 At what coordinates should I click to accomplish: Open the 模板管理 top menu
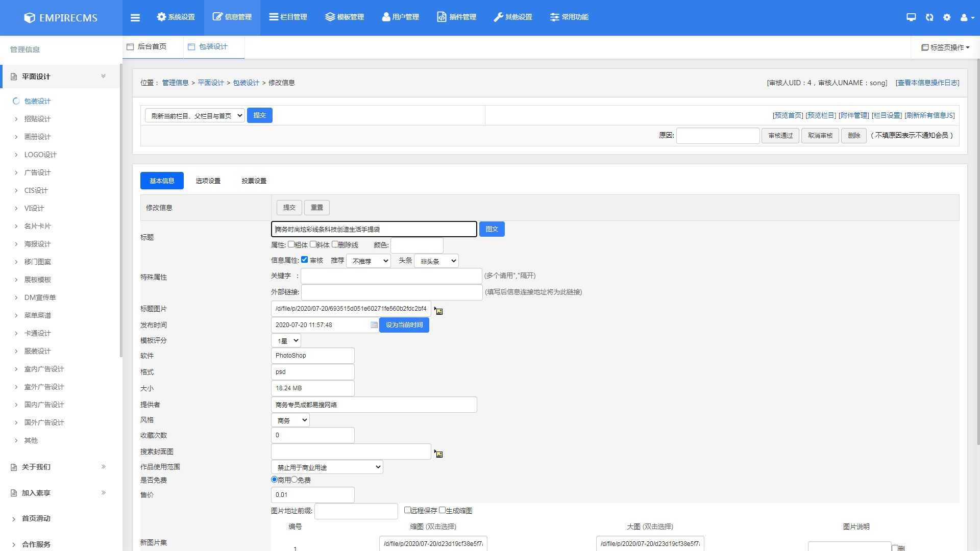[x=345, y=17]
